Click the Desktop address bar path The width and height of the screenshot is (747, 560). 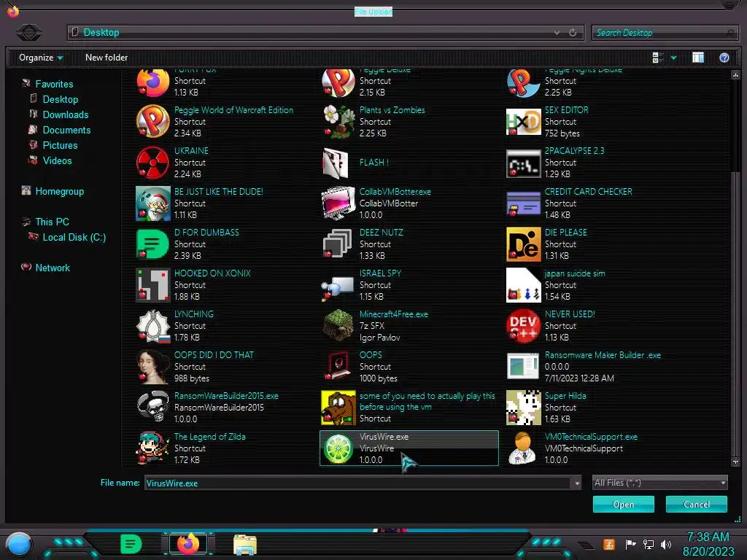click(101, 32)
